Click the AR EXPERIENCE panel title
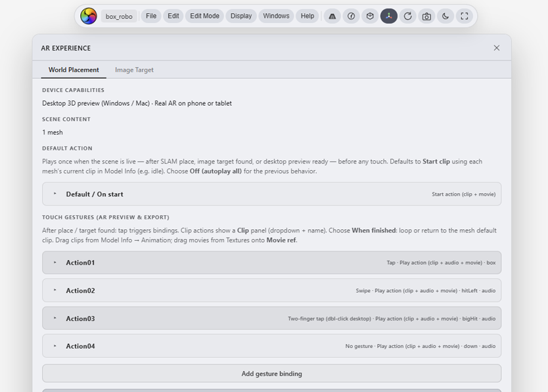The width and height of the screenshot is (548, 392). 66,48
